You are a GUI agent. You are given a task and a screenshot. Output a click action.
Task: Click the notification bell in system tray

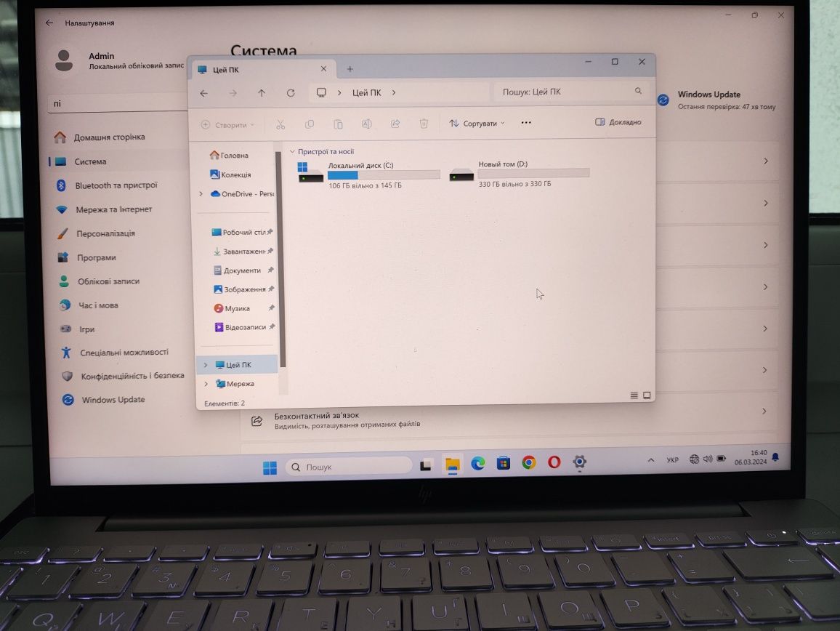coord(775,458)
